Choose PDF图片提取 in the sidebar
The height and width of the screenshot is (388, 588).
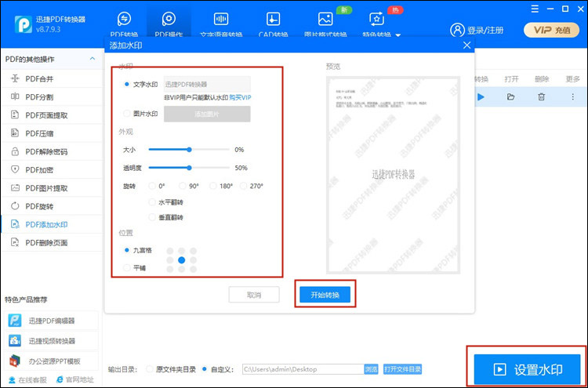coord(52,188)
